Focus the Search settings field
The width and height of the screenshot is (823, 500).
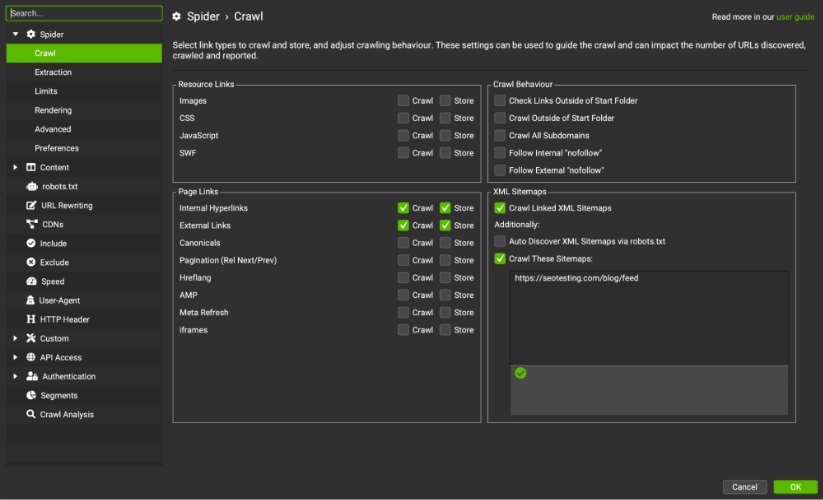[82, 14]
